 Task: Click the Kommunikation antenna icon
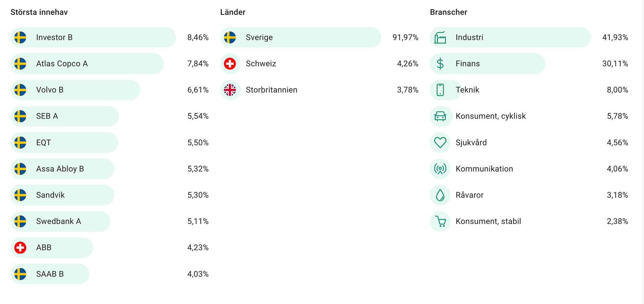pos(440,169)
